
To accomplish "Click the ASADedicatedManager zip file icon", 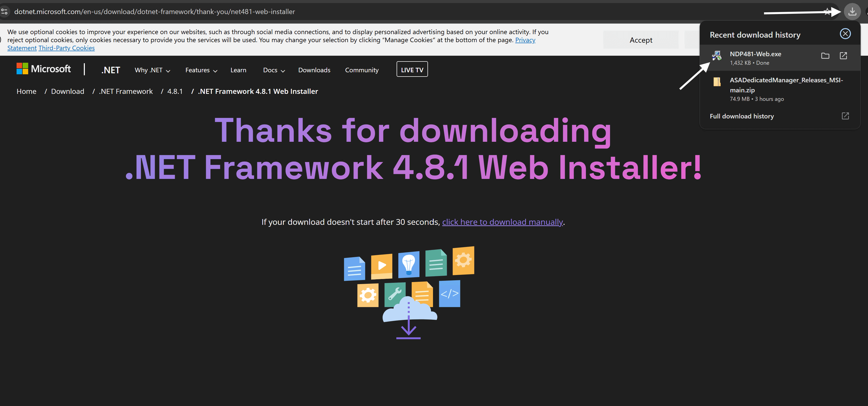I will [x=717, y=82].
